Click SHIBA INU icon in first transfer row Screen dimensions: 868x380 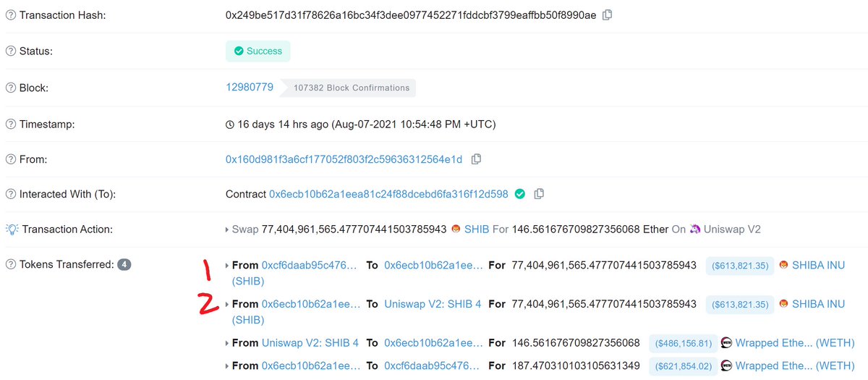783,265
